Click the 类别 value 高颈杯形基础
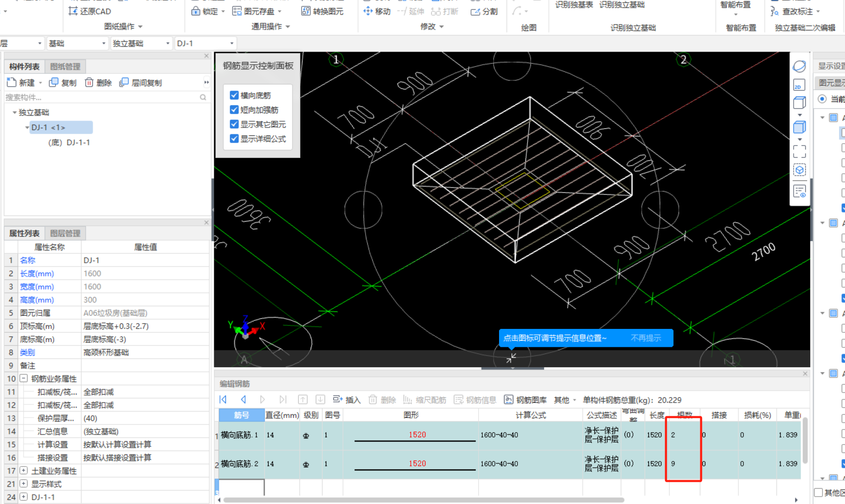Viewport: 845px width, 504px height. pyautogui.click(x=145, y=352)
